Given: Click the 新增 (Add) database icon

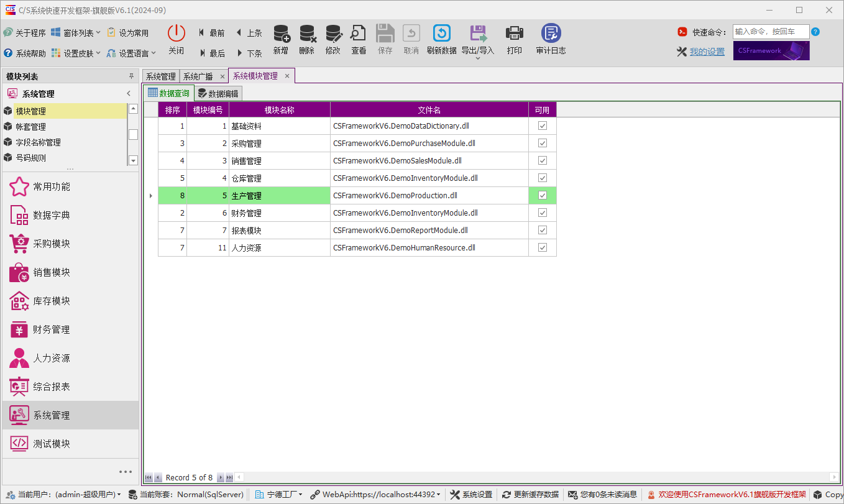Looking at the screenshot, I should (x=281, y=34).
